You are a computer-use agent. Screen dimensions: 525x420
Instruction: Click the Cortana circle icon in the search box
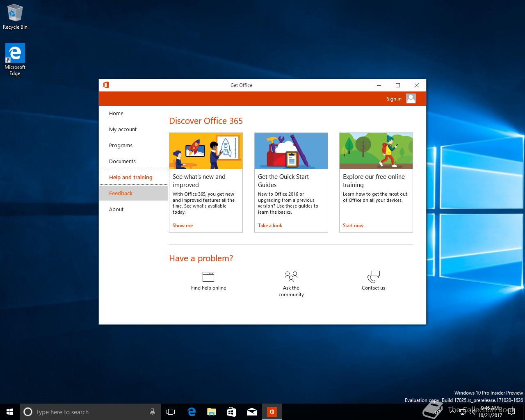pos(28,412)
